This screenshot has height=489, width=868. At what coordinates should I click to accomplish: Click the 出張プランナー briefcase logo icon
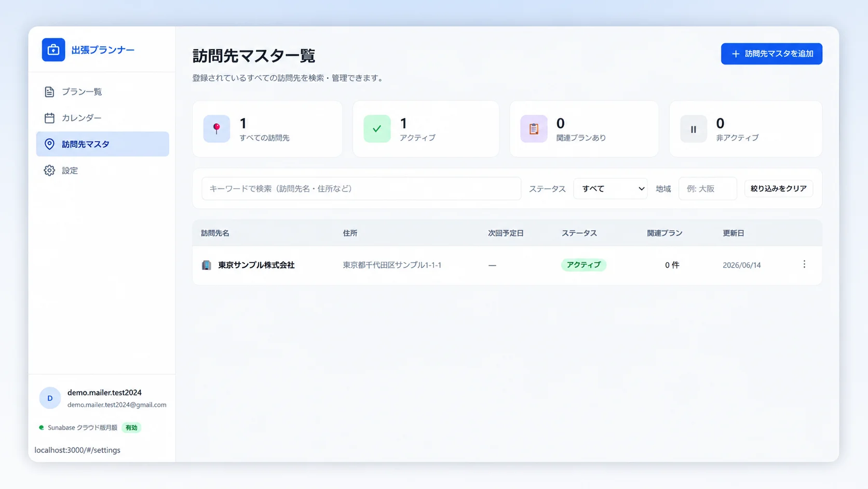pyautogui.click(x=53, y=50)
